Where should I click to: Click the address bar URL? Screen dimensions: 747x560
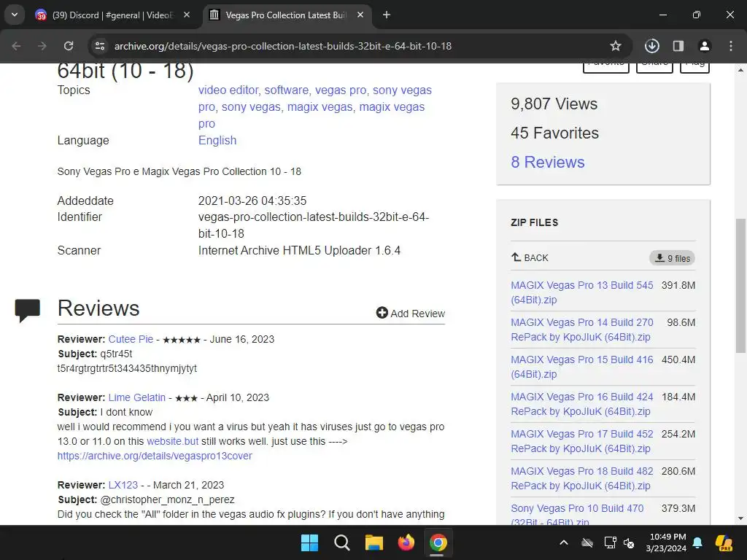[x=283, y=46]
